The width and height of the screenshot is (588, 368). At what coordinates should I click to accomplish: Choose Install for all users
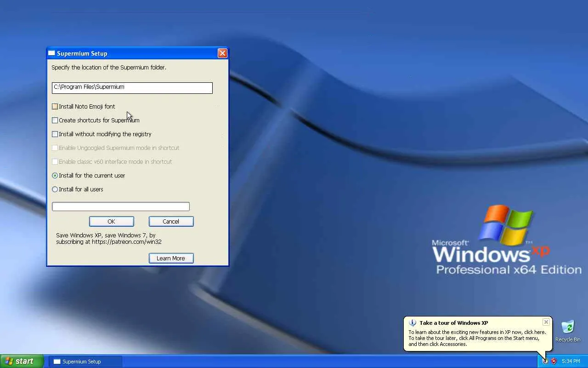point(55,190)
